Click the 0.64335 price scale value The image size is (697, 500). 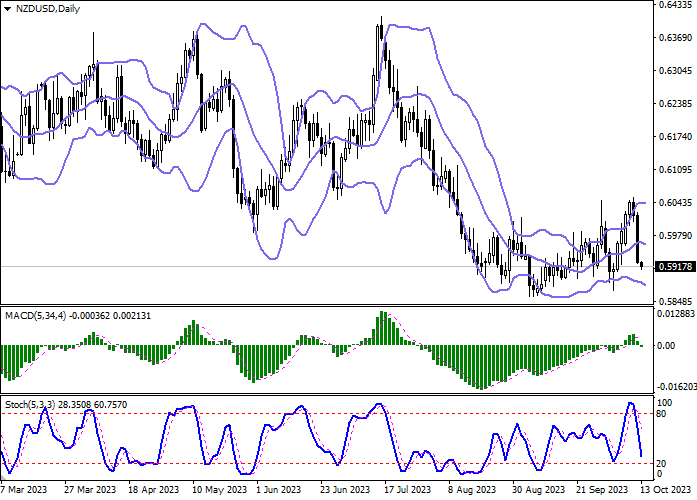coord(675,5)
